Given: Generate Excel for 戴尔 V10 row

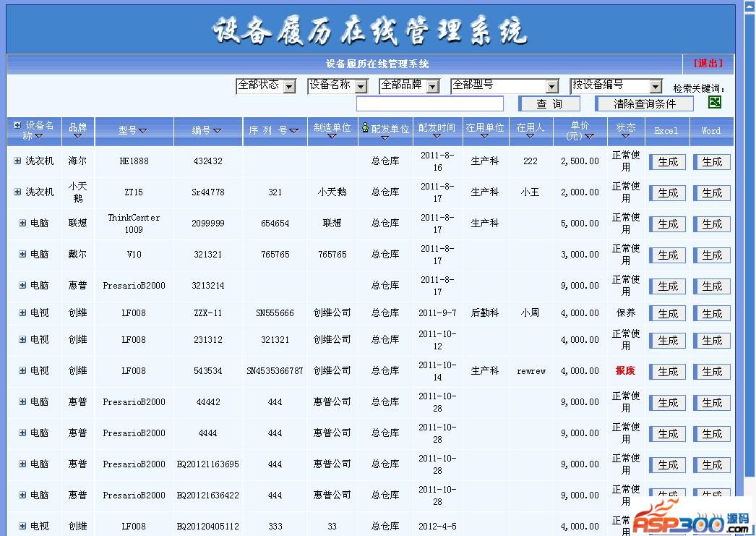Looking at the screenshot, I should [x=668, y=255].
